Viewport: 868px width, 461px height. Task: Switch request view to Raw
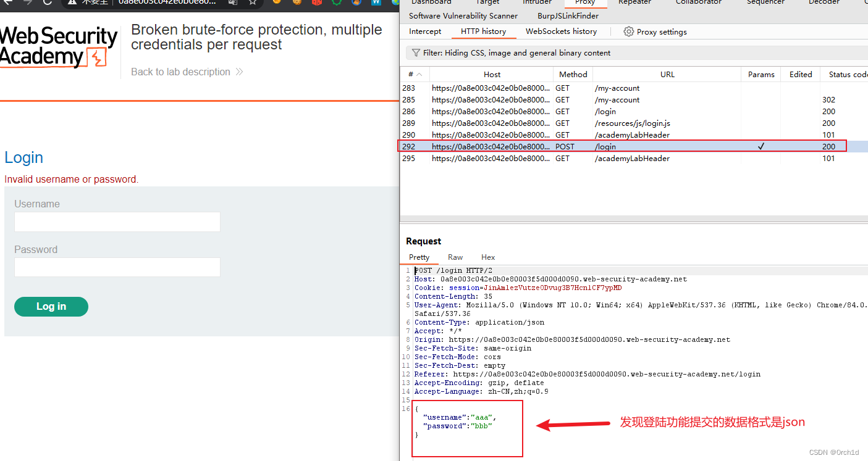(455, 257)
